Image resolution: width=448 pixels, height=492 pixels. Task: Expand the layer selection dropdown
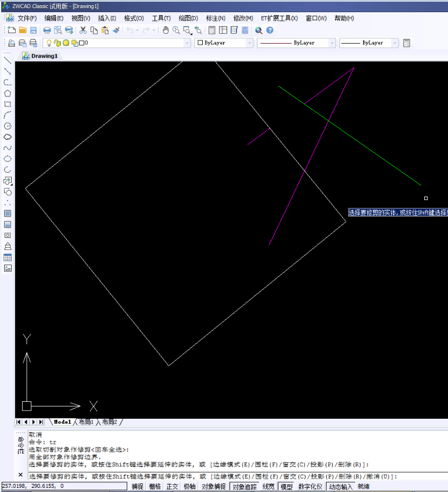[187, 43]
